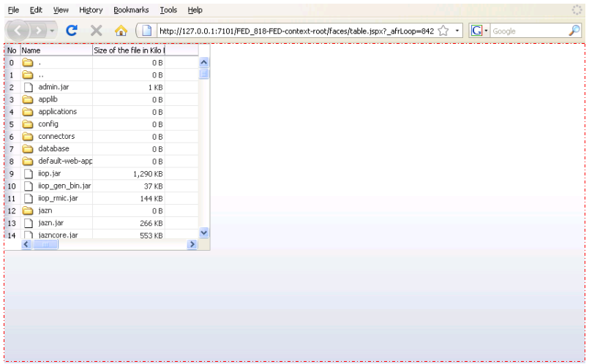Image resolution: width=589 pixels, height=364 pixels.
Task: Select the admin.jar file name
Action: point(53,87)
